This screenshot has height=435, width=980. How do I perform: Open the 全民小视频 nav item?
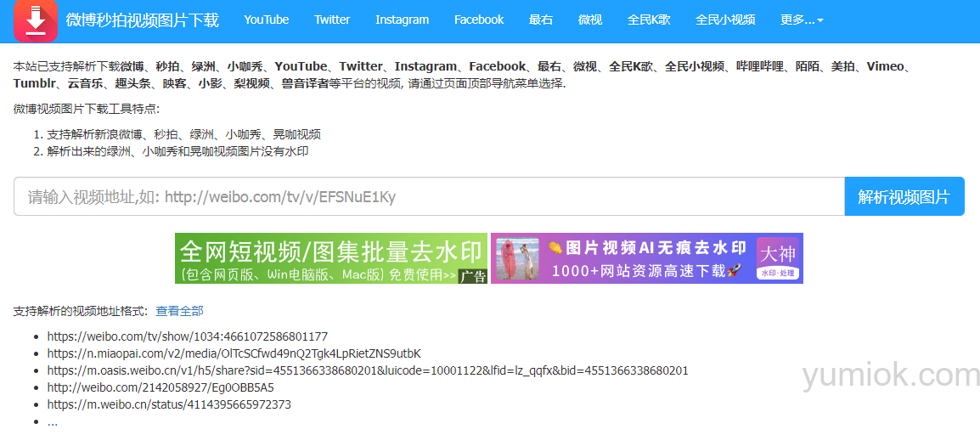click(x=725, y=20)
